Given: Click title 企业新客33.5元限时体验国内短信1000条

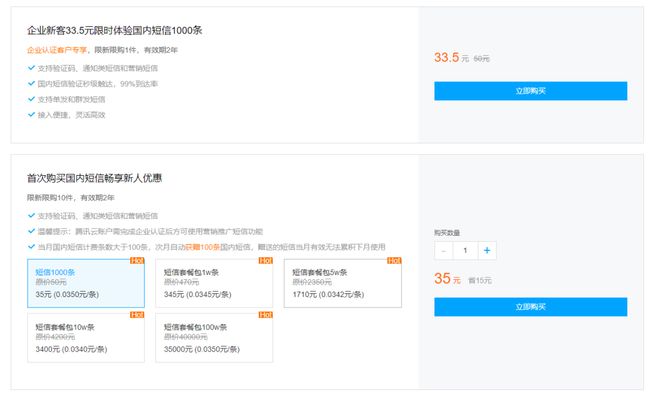Looking at the screenshot, I should click(x=114, y=30).
